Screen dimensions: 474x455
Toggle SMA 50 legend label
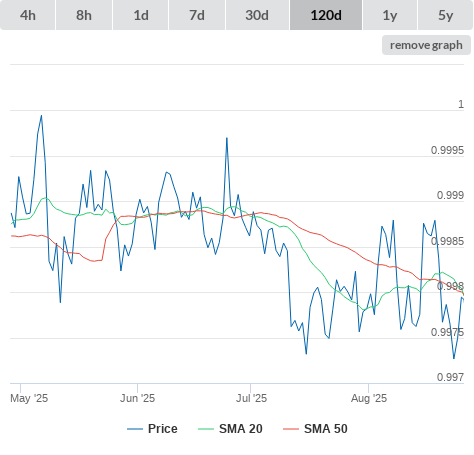pos(326,429)
